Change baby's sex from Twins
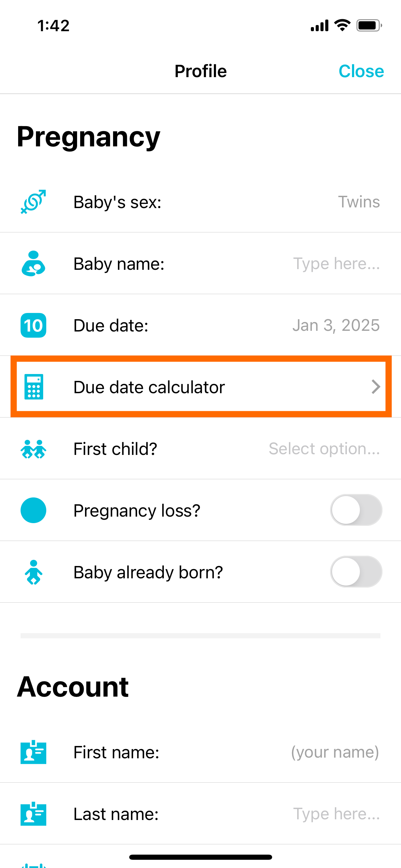The height and width of the screenshot is (868, 401). [359, 202]
